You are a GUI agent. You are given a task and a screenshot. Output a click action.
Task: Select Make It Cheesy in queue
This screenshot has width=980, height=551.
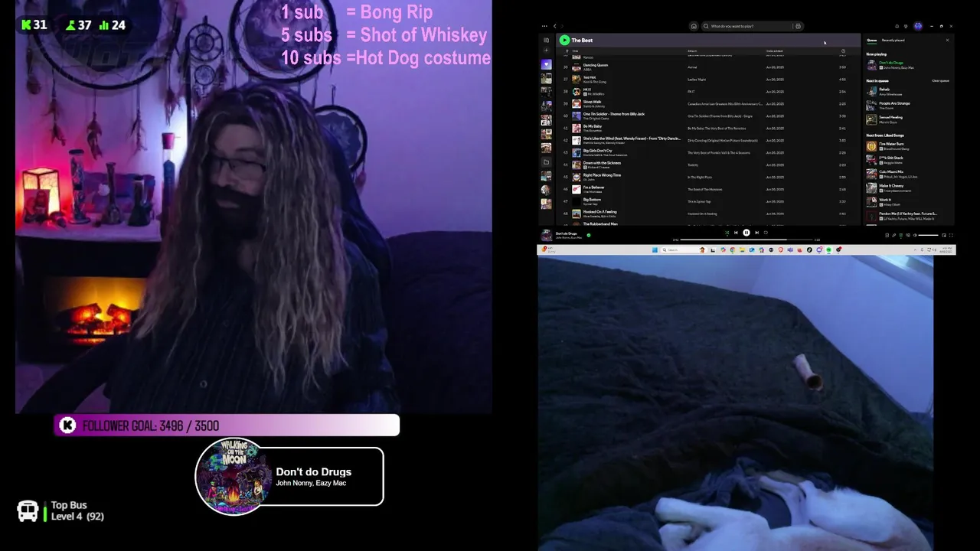pos(907,187)
